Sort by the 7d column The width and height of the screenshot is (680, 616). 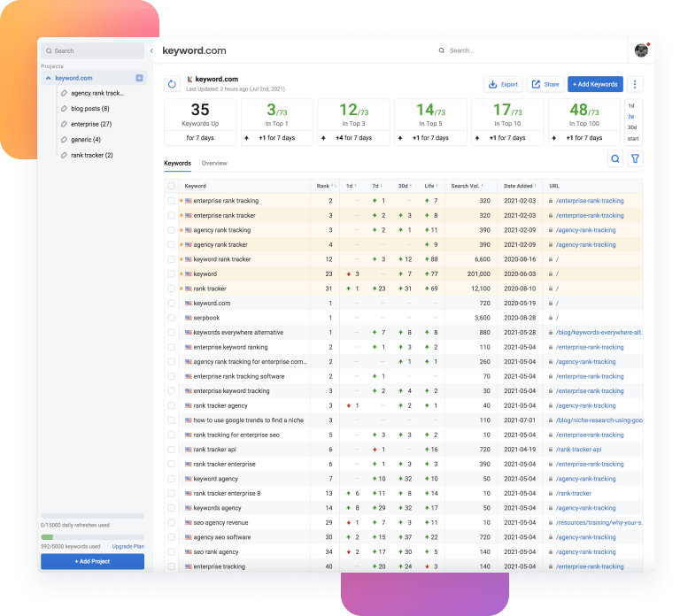click(x=377, y=186)
